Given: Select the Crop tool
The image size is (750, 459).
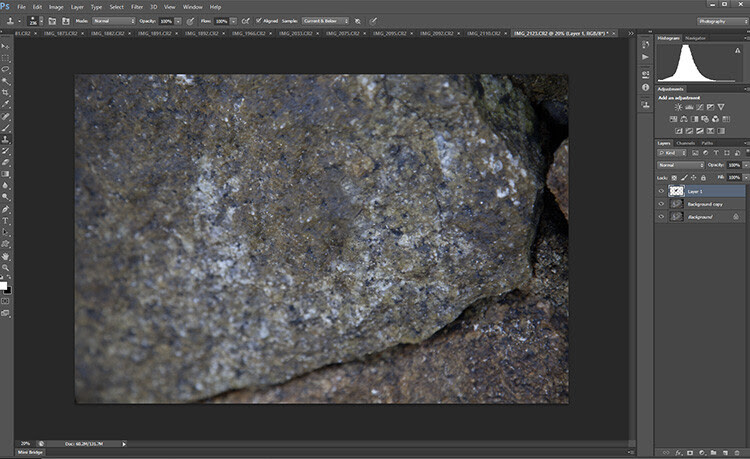Looking at the screenshot, I should pos(6,92).
